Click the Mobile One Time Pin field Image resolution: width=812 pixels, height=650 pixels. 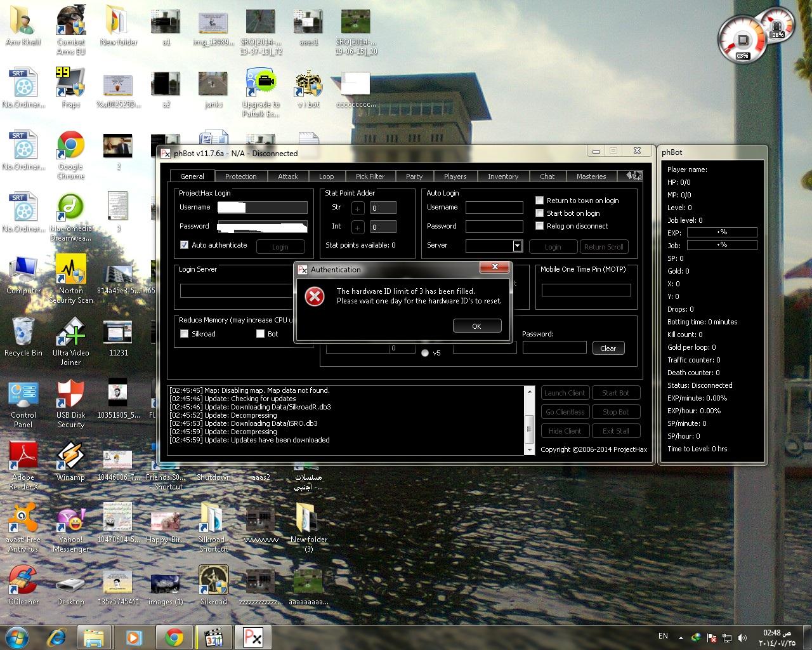586,290
